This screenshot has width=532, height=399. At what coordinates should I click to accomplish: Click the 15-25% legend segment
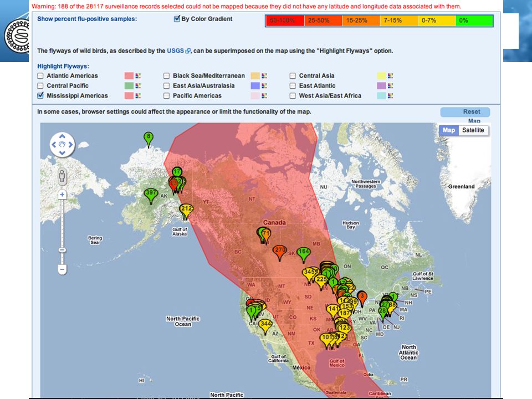(361, 21)
